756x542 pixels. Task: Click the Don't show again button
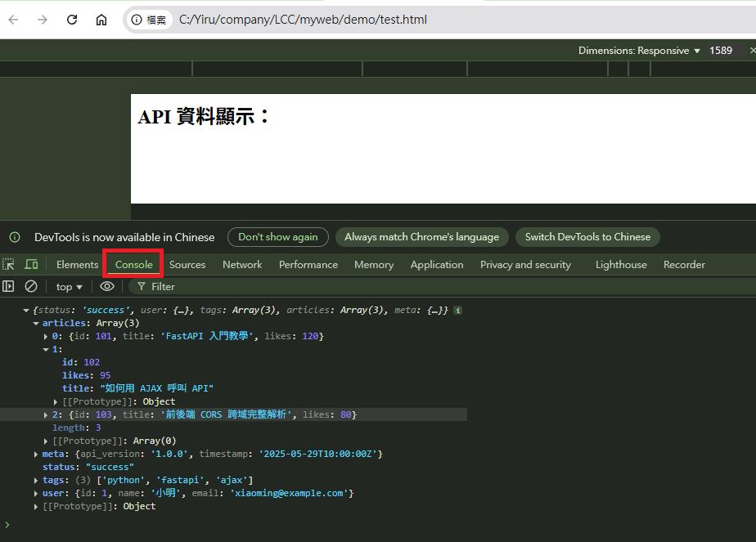(278, 237)
